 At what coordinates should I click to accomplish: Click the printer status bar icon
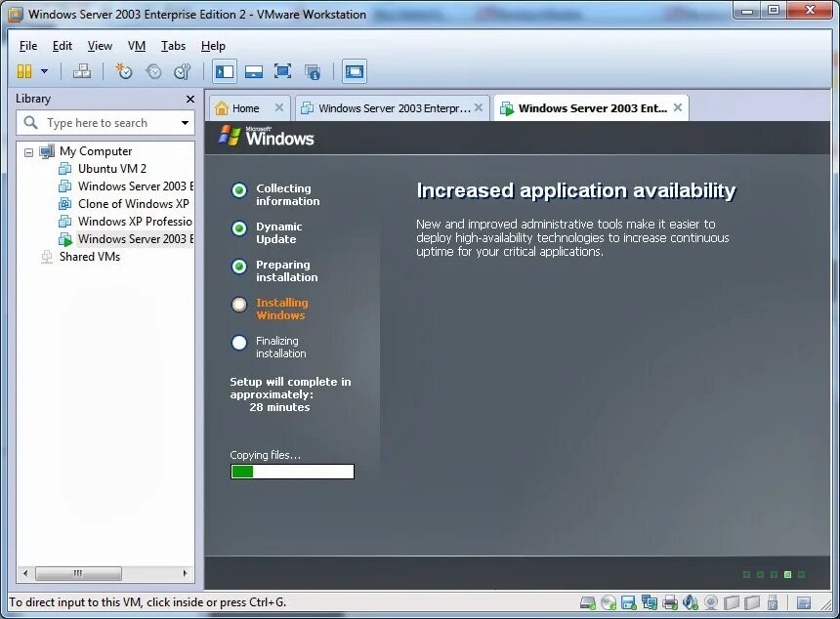(670, 603)
